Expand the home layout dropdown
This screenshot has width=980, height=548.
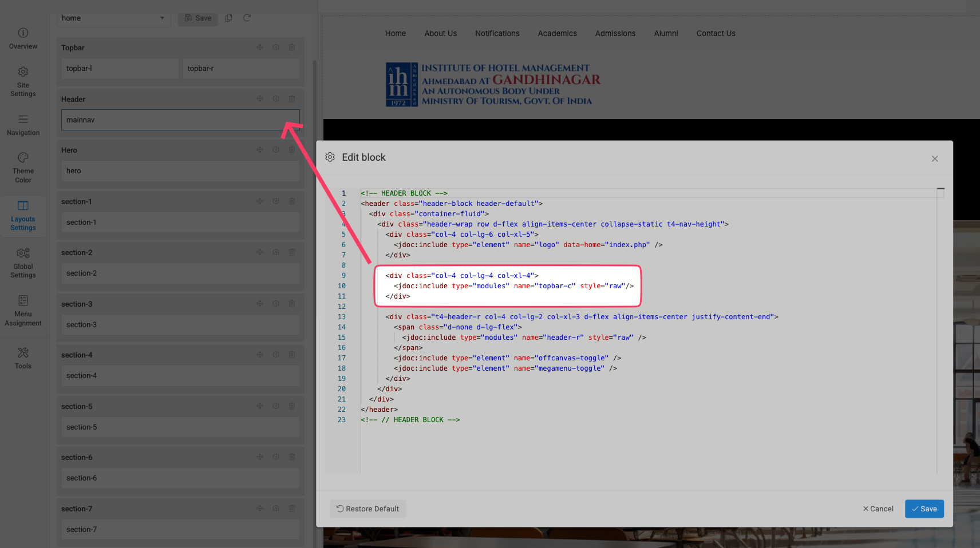tap(113, 18)
